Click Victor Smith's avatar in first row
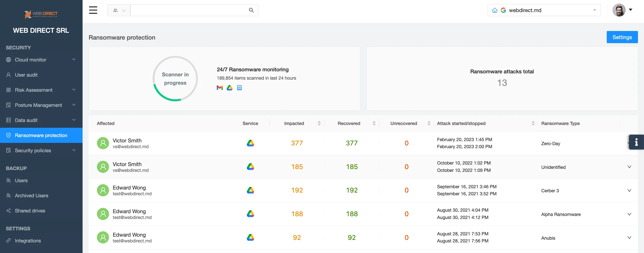This screenshot has height=253, width=644. [x=103, y=143]
